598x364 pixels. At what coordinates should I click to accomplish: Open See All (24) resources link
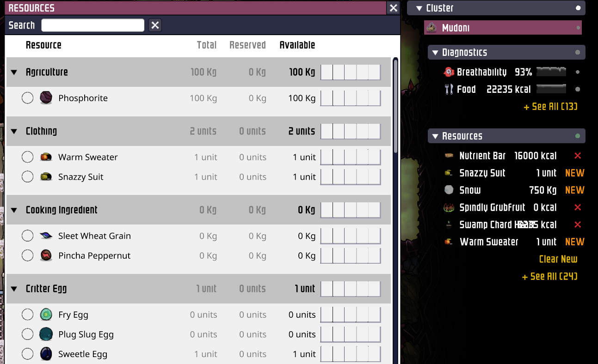click(x=549, y=276)
